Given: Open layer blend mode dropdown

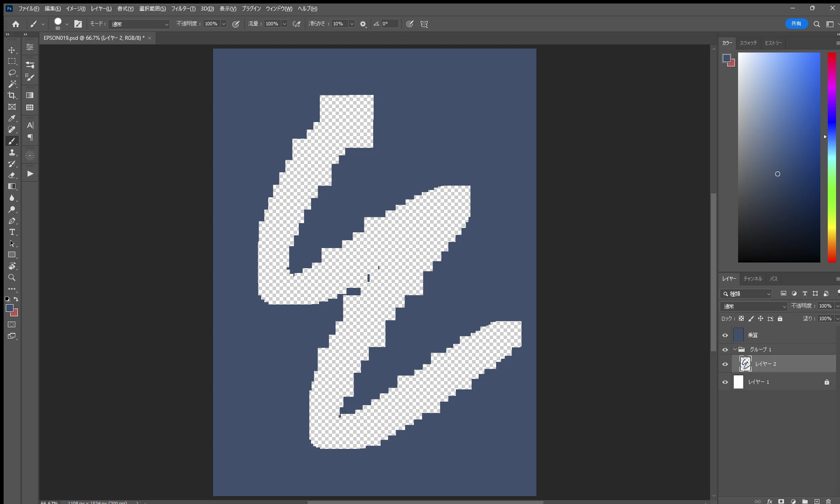Looking at the screenshot, I should click(753, 306).
